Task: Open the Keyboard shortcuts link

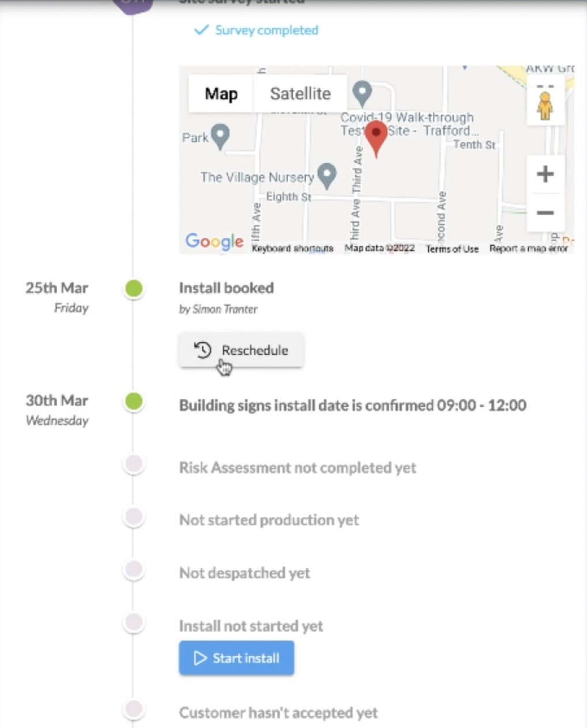Action: click(292, 249)
